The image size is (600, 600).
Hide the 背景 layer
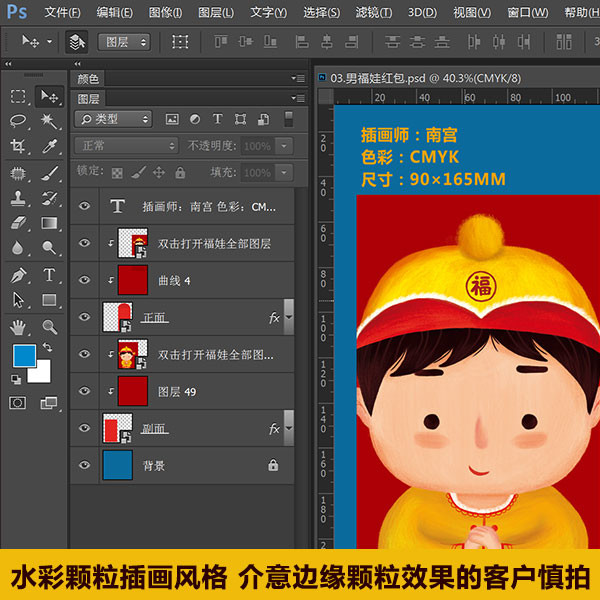[x=85, y=465]
